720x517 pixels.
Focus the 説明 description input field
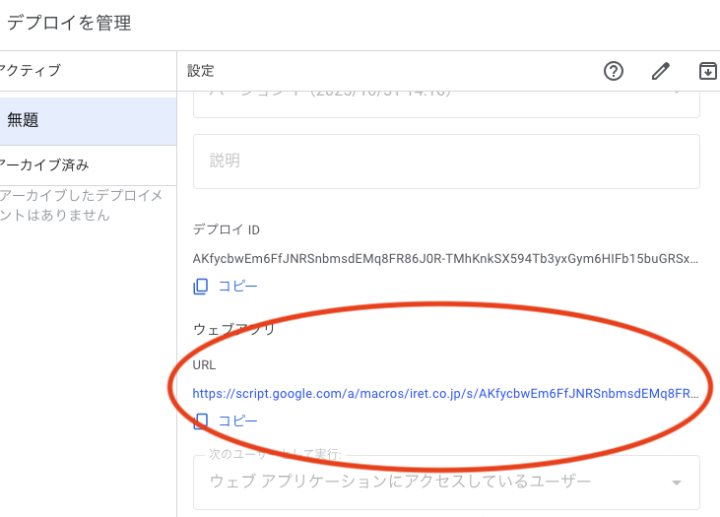point(446,161)
